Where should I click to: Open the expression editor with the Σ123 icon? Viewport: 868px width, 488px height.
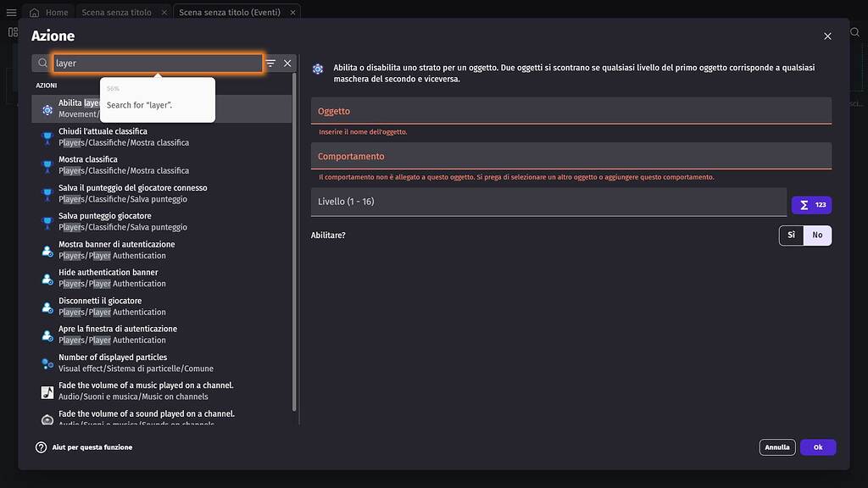tap(810, 204)
